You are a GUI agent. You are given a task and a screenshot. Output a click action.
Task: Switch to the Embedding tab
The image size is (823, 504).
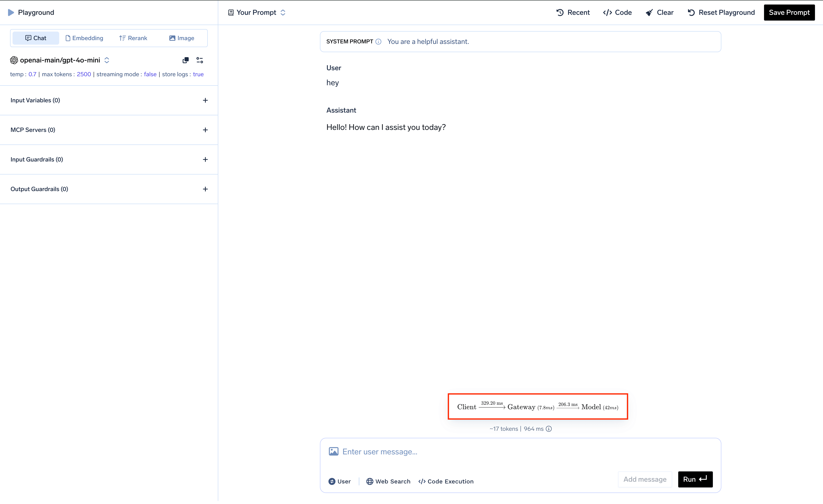point(85,38)
